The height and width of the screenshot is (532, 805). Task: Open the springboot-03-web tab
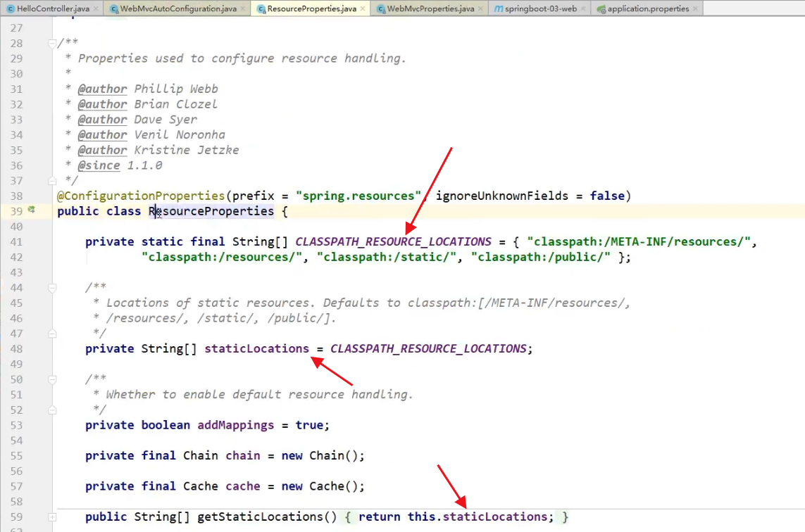(x=541, y=8)
